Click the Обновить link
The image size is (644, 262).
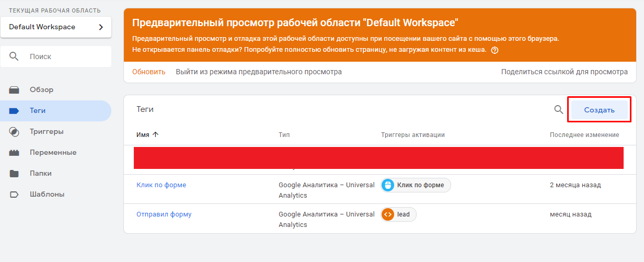click(x=148, y=72)
